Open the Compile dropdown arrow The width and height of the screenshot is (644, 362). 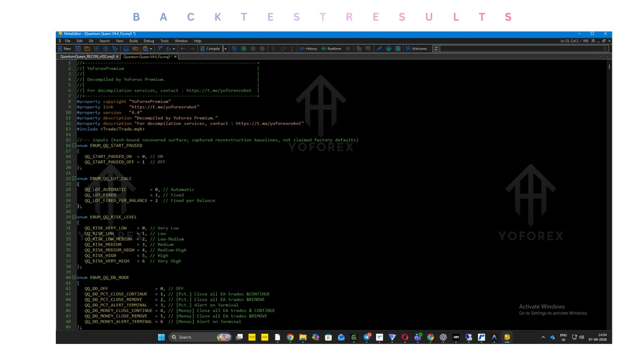[x=225, y=49]
